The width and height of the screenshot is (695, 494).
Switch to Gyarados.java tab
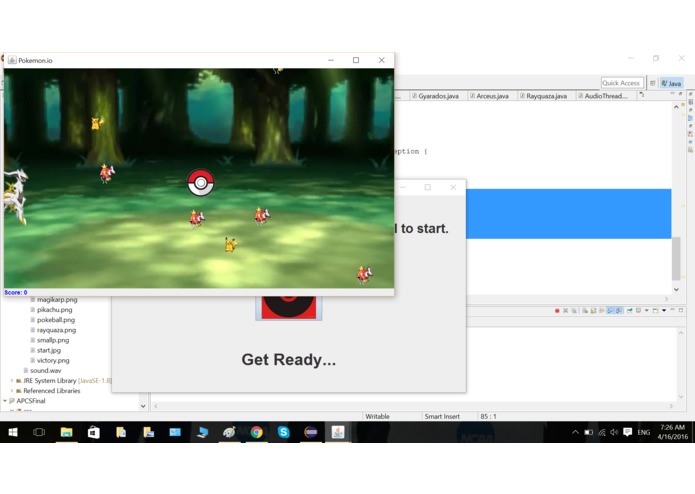tap(435, 96)
